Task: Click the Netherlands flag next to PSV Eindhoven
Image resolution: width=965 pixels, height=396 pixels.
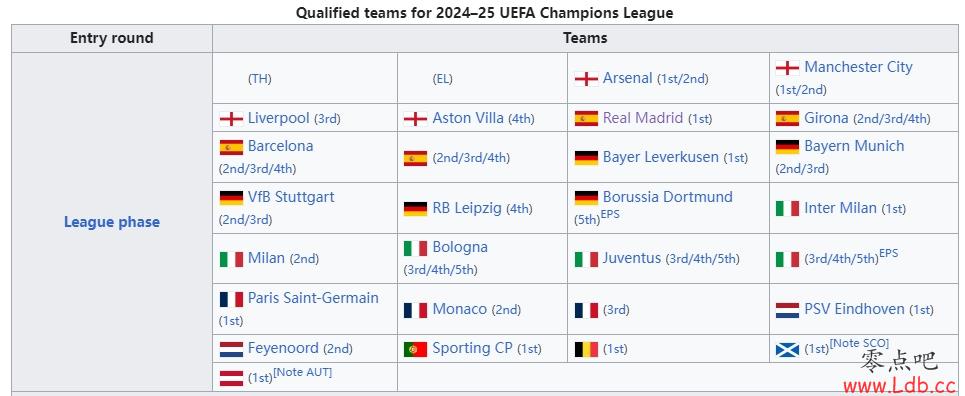Action: tap(787, 310)
